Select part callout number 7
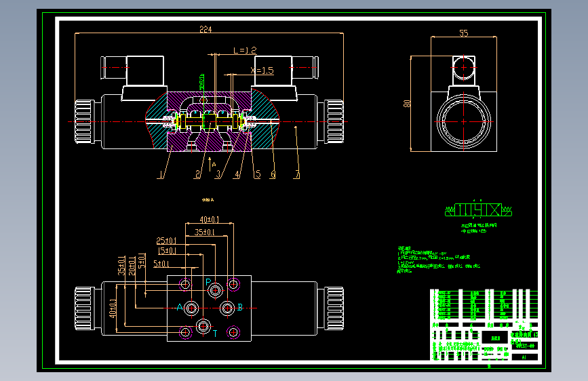This screenshot has height=381, width=588. 297,174
